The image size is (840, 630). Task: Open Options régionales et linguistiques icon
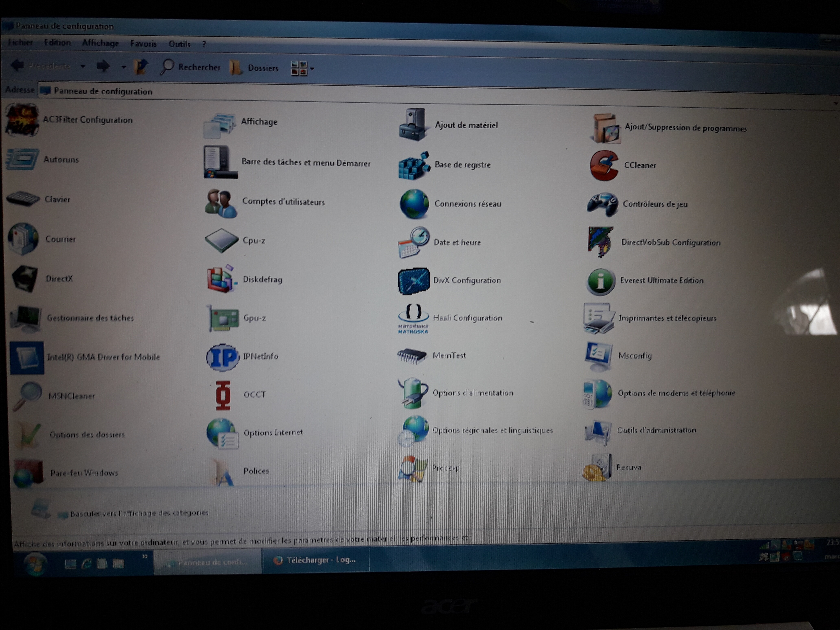(x=413, y=431)
